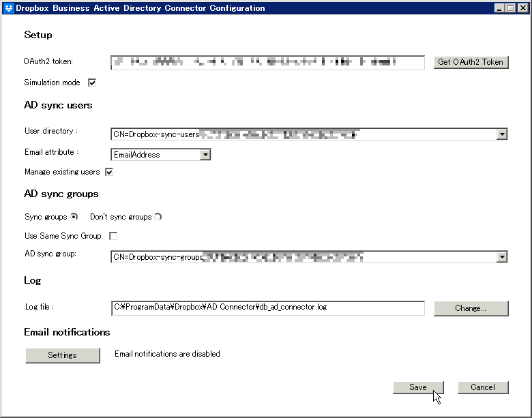Click the 'Email attribute :' label
The height and width of the screenshot is (418, 532).
click(51, 152)
